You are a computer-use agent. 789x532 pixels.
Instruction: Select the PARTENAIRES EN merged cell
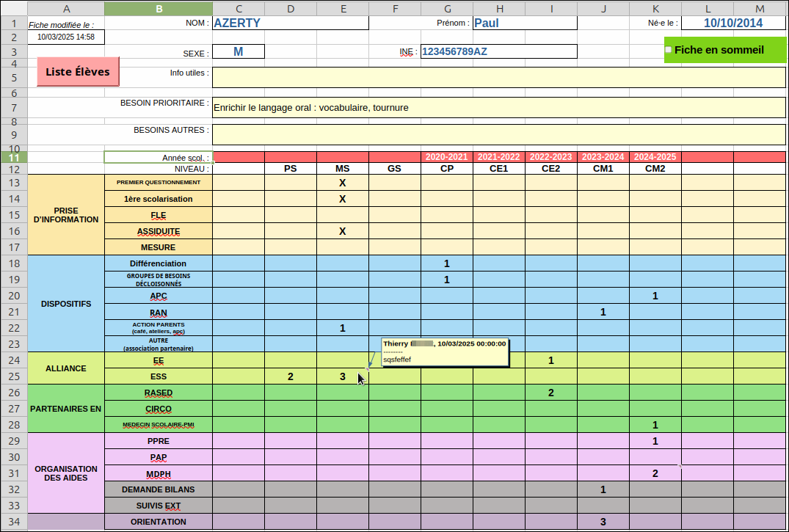[66, 409]
